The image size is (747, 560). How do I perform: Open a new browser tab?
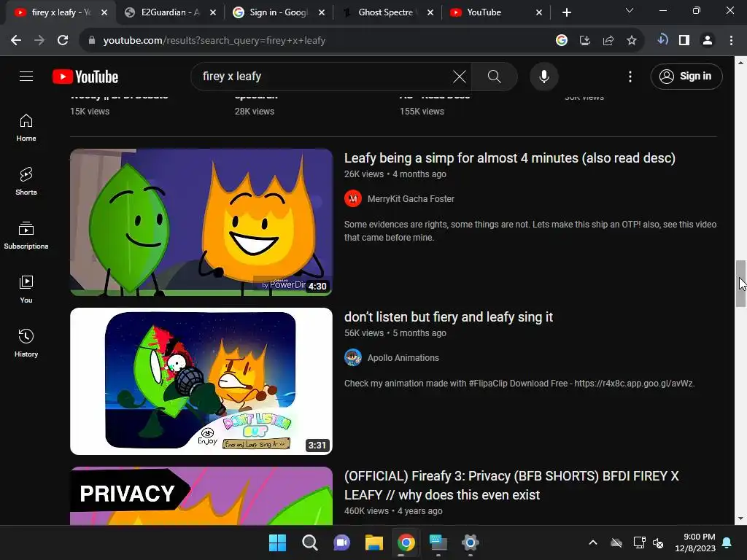click(566, 12)
